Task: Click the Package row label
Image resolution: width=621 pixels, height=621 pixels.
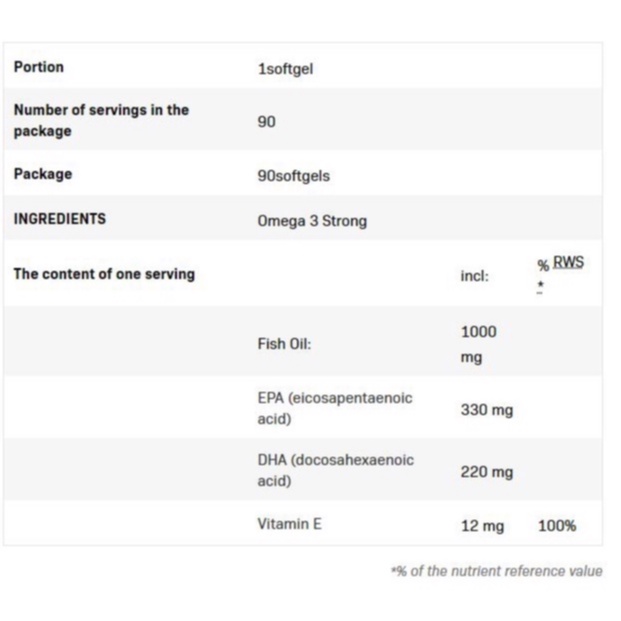Action: coord(43,174)
